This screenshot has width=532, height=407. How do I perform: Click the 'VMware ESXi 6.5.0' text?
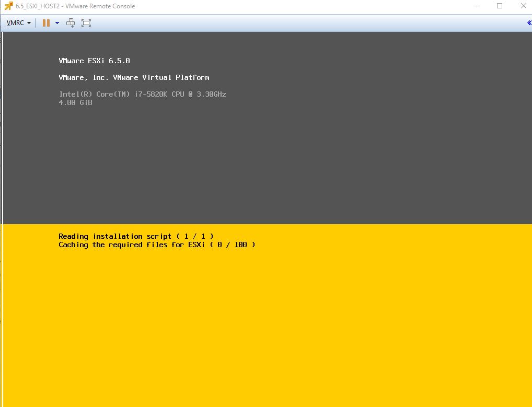pyautogui.click(x=94, y=61)
